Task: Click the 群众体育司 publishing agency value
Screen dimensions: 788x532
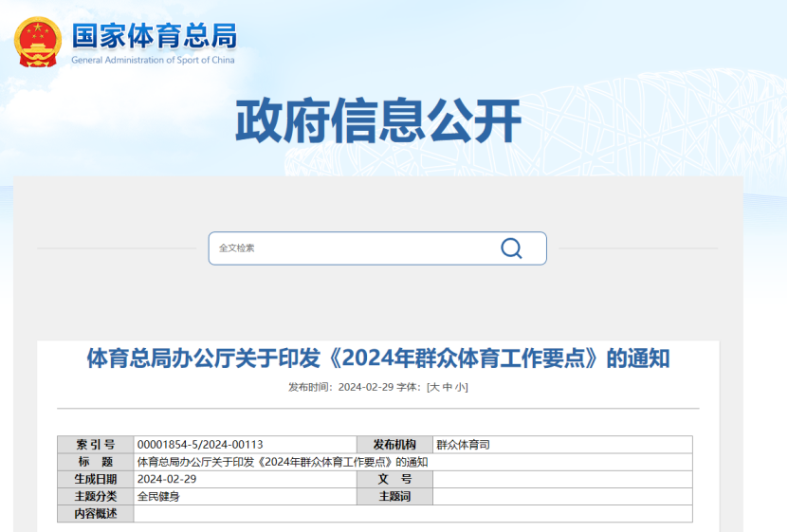Action: point(463,445)
